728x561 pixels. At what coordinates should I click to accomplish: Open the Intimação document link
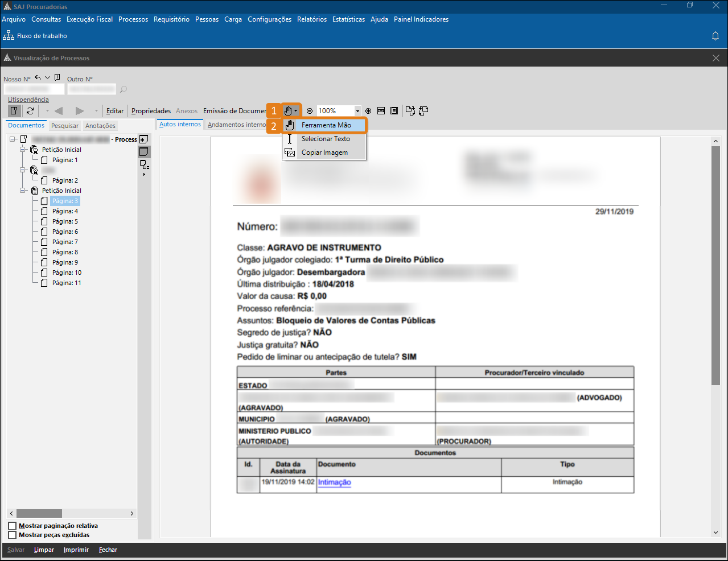(334, 482)
